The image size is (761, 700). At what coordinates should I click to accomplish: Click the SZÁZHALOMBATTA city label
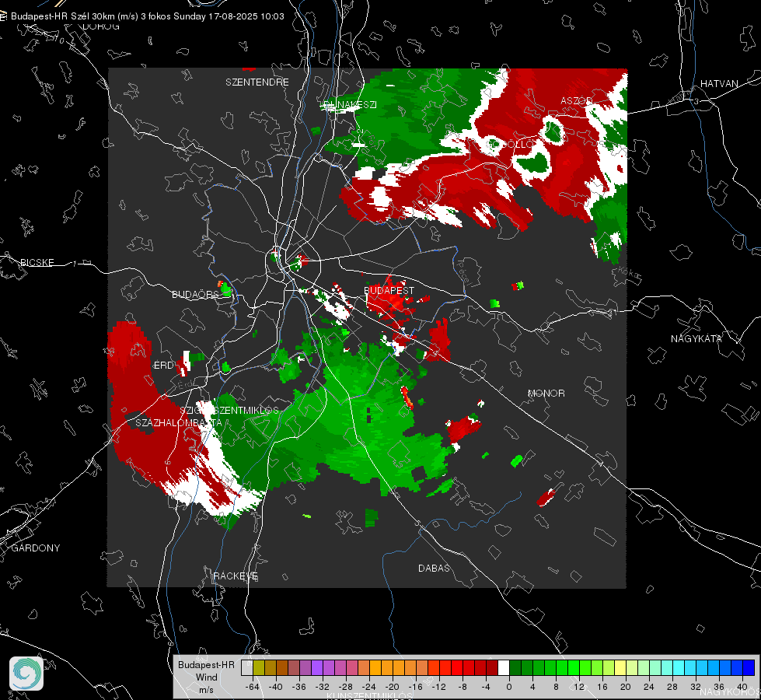pos(179,422)
